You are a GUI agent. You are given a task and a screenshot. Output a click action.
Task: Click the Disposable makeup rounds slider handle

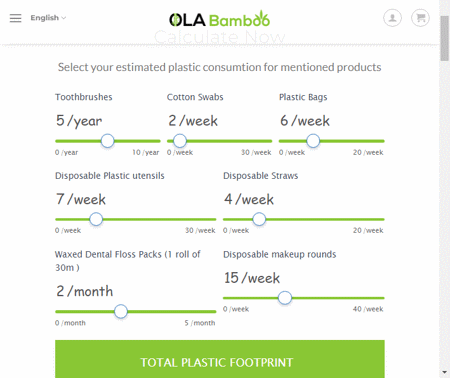pos(285,298)
